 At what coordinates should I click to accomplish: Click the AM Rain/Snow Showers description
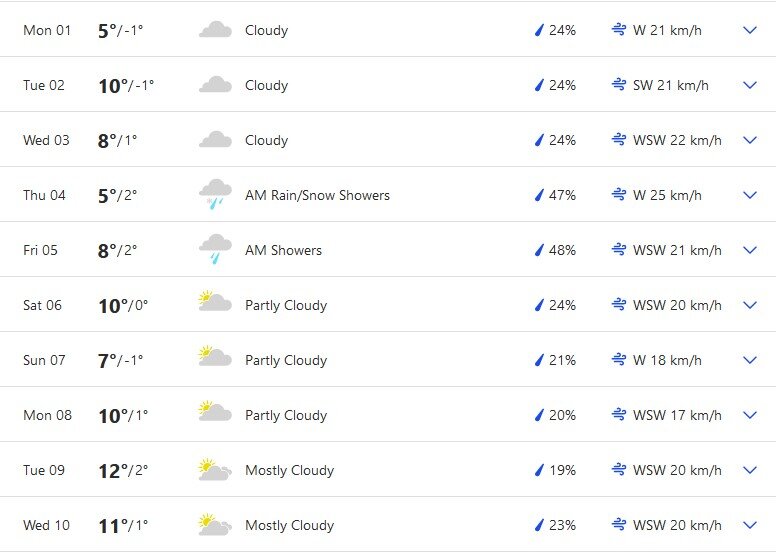[317, 195]
